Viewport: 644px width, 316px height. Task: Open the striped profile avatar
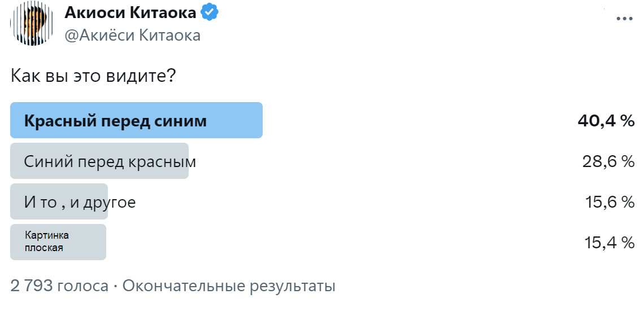pyautogui.click(x=32, y=24)
